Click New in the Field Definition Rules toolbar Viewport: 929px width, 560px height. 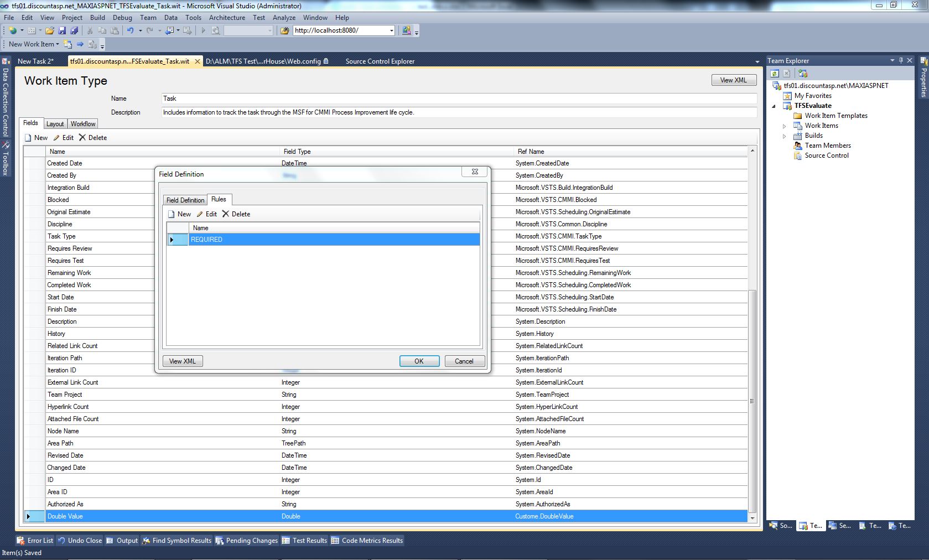click(179, 214)
